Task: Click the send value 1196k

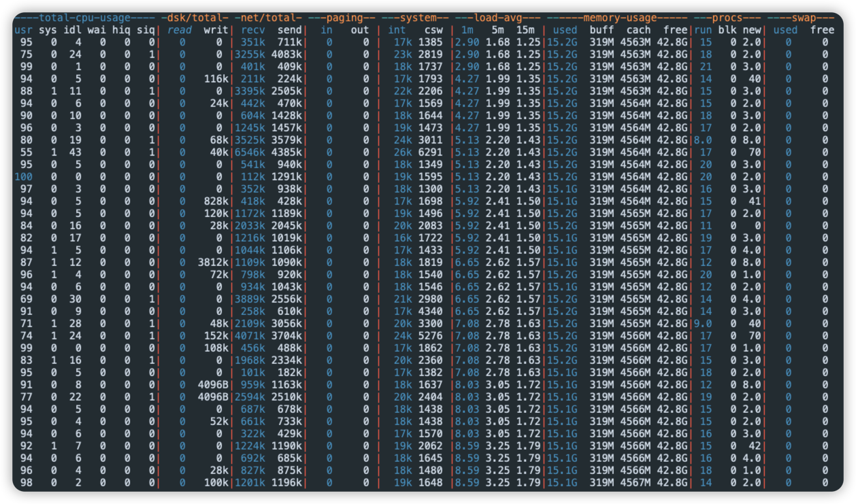Action: coord(287,483)
